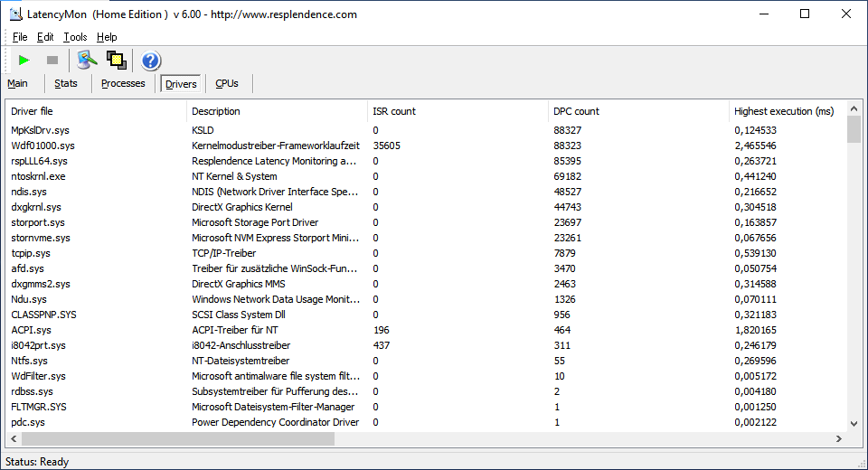
Task: Sort by the DPC count column header
Action: [x=576, y=111]
